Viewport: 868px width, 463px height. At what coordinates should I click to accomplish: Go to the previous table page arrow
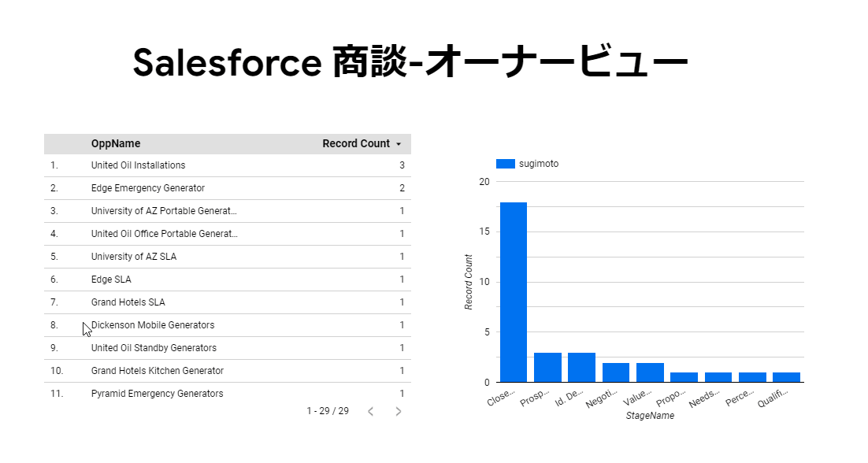pyautogui.click(x=371, y=411)
